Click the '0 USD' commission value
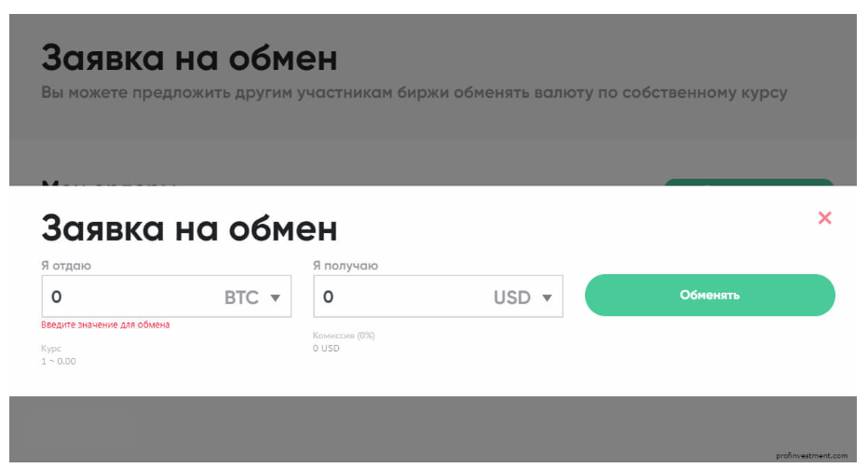 tap(327, 348)
